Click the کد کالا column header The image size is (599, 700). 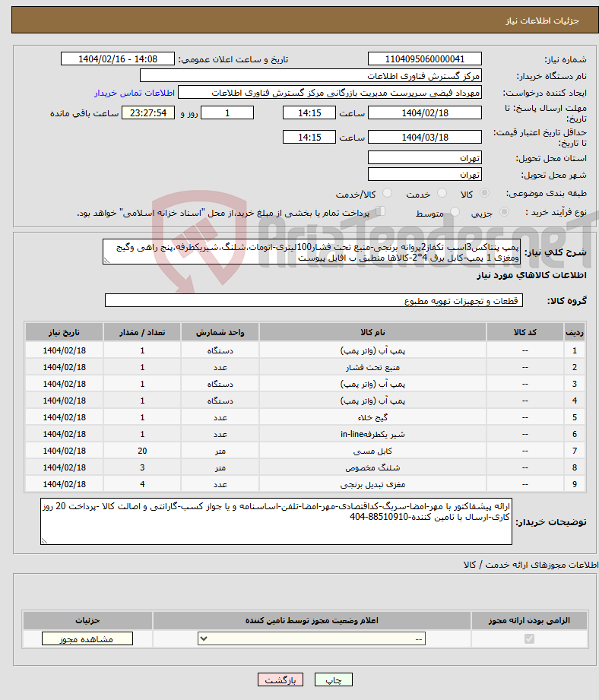525,332
